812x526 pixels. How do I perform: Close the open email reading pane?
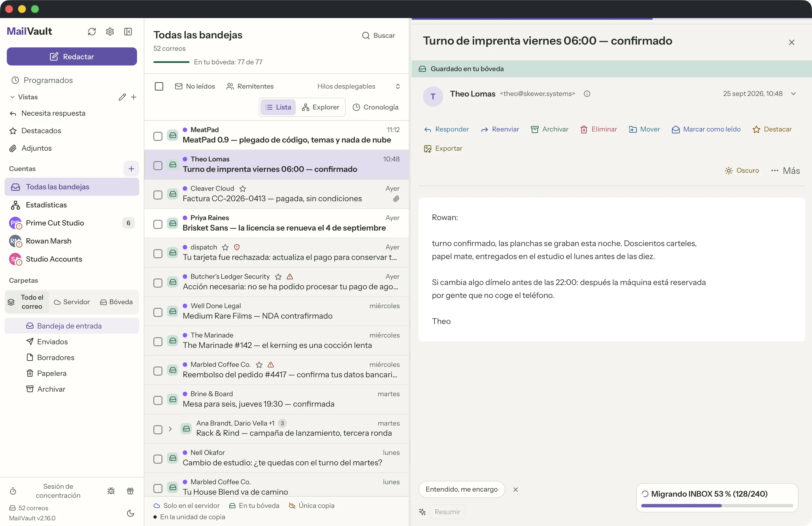(x=791, y=42)
